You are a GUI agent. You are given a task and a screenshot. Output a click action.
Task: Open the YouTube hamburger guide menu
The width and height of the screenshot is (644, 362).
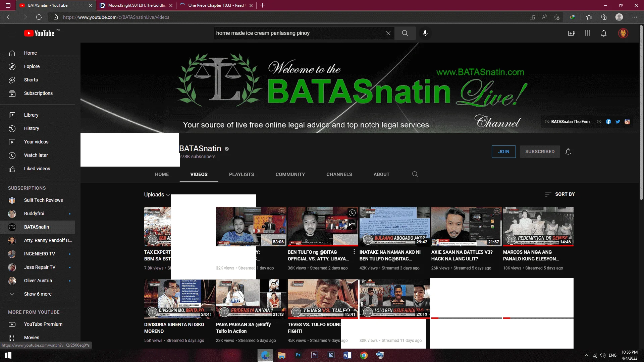12,33
